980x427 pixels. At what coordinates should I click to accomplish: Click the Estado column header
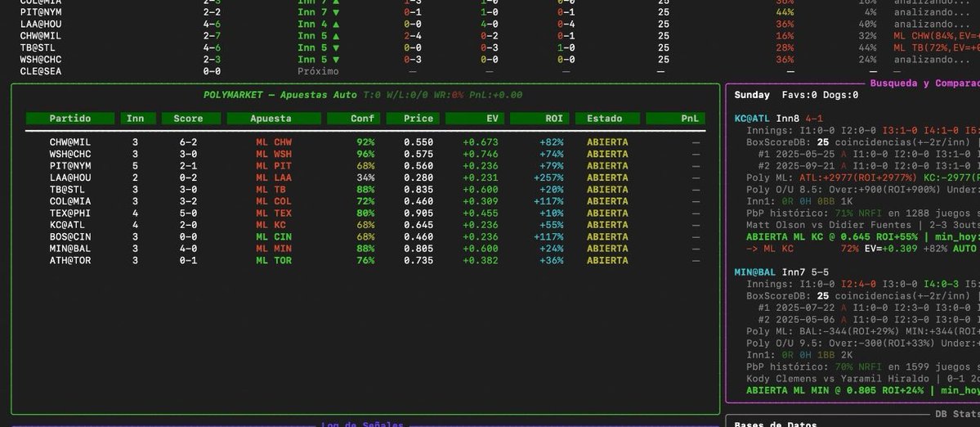pos(607,118)
